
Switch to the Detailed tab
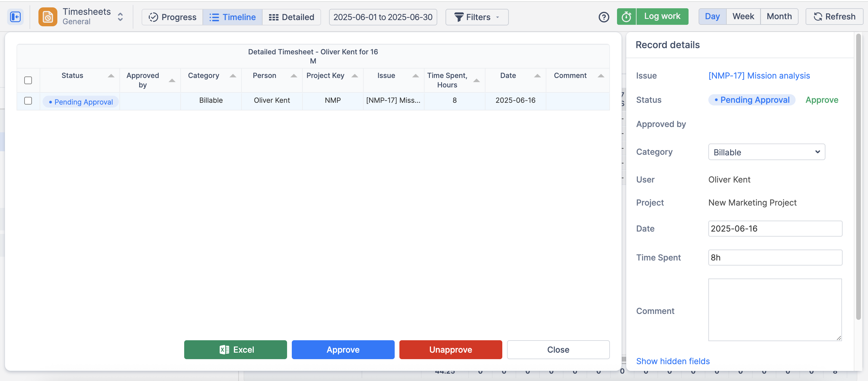point(291,17)
